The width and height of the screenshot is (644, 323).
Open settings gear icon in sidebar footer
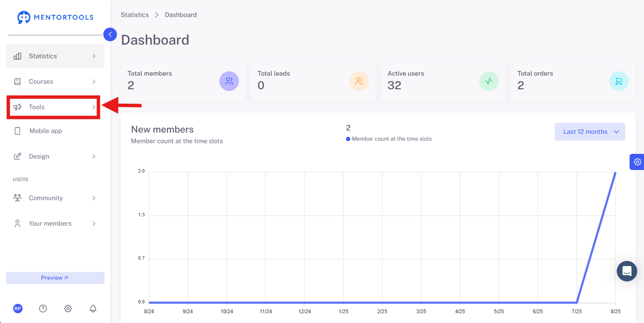pos(68,309)
